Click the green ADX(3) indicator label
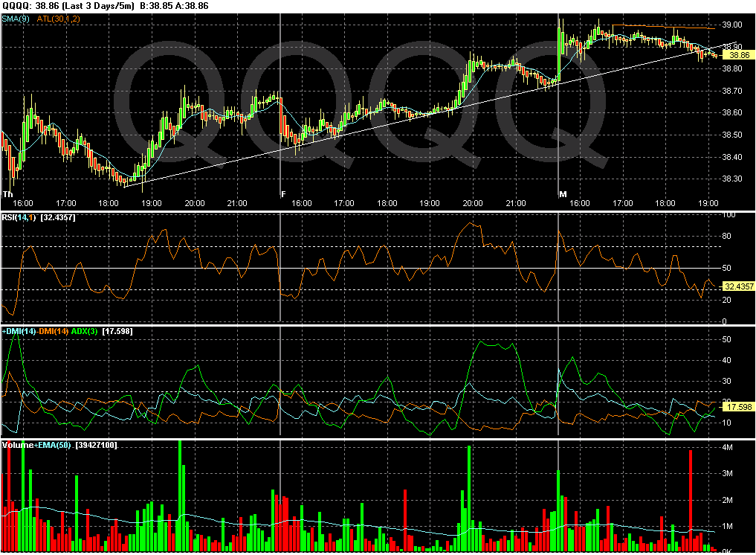This screenshot has width=756, height=555. pyautogui.click(x=85, y=332)
